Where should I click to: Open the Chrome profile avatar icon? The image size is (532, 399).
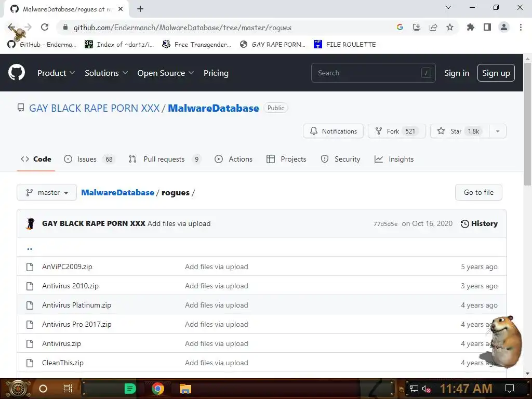(x=504, y=27)
